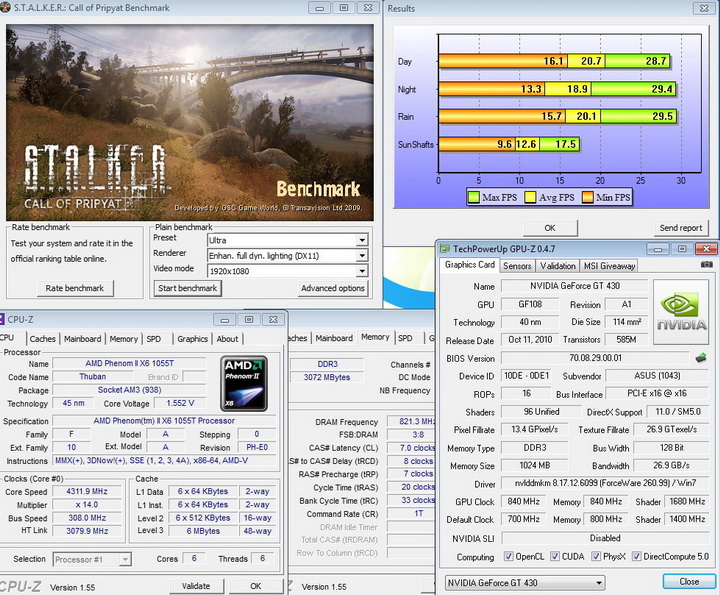720x595 pixels.
Task: Click the Day bar in results chart
Action: [x=554, y=61]
